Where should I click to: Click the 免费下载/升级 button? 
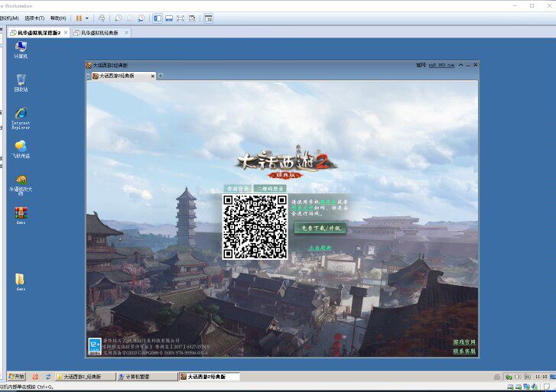pos(320,228)
